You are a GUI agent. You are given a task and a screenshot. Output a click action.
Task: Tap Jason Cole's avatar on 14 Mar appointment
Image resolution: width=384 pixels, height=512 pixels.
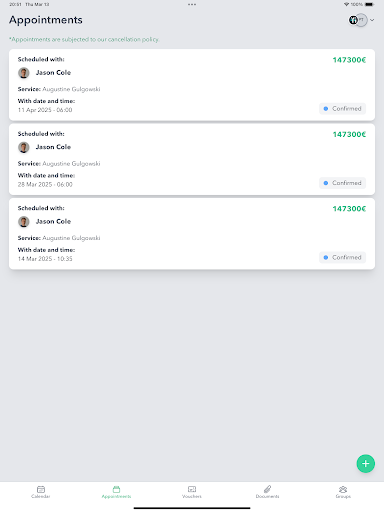pos(24,221)
